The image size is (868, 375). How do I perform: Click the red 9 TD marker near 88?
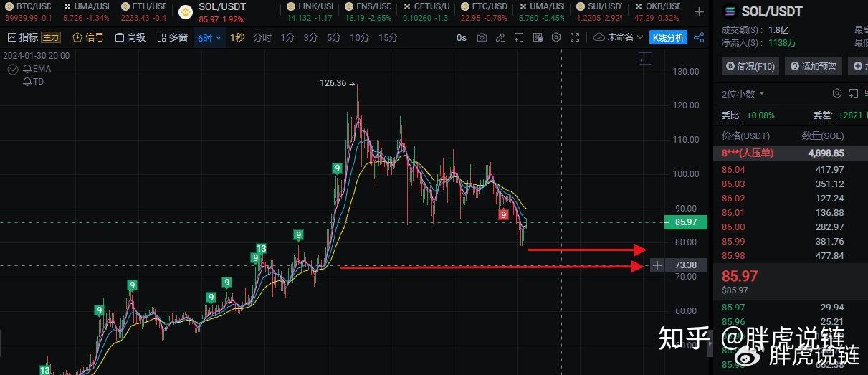click(504, 214)
